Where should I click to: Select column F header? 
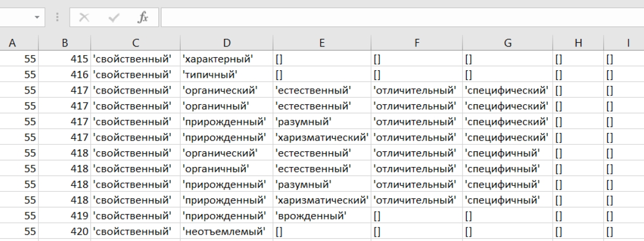pyautogui.click(x=414, y=41)
